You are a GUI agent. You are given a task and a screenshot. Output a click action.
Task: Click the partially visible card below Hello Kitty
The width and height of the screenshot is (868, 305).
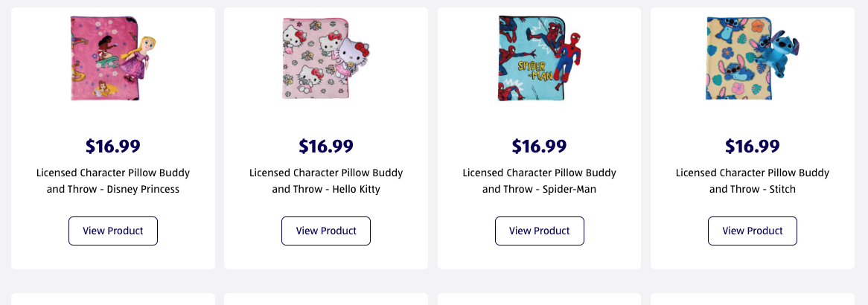click(x=326, y=299)
